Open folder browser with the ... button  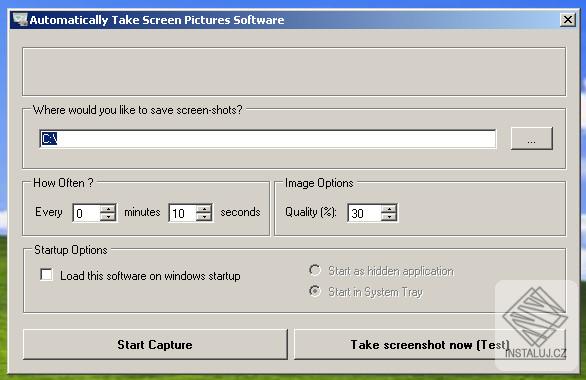(531, 139)
